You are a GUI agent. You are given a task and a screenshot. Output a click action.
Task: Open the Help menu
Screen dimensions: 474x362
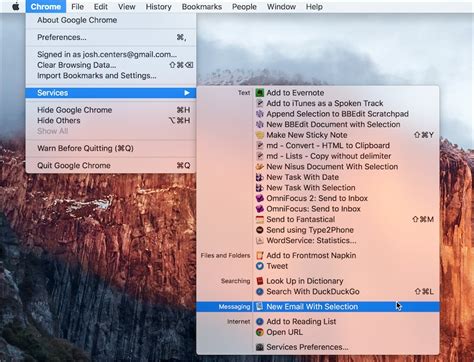point(314,7)
